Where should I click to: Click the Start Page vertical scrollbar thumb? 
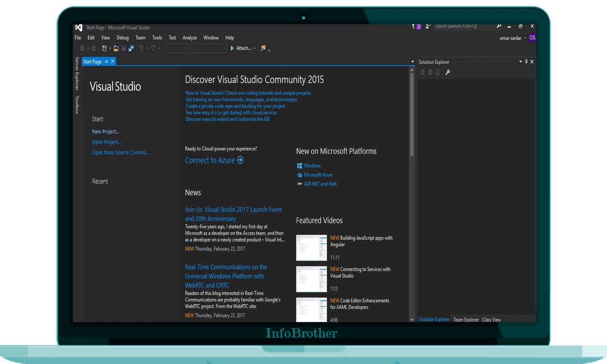click(x=412, y=115)
